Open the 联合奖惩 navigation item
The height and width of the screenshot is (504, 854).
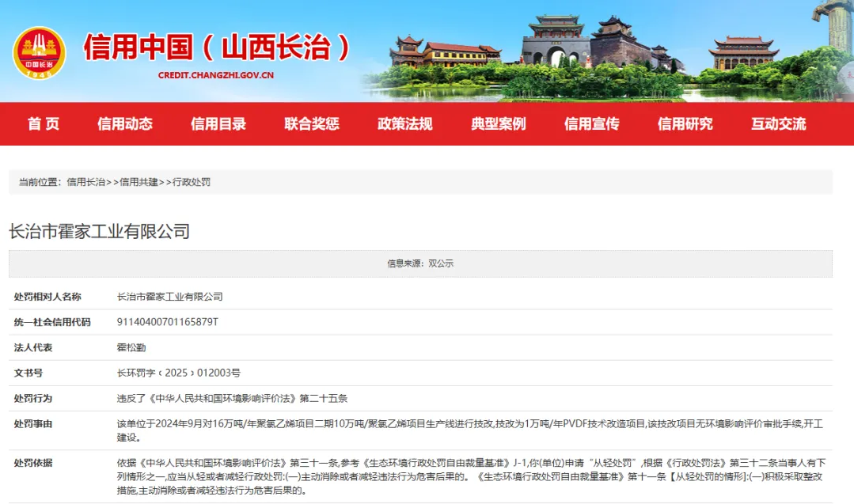(x=312, y=124)
